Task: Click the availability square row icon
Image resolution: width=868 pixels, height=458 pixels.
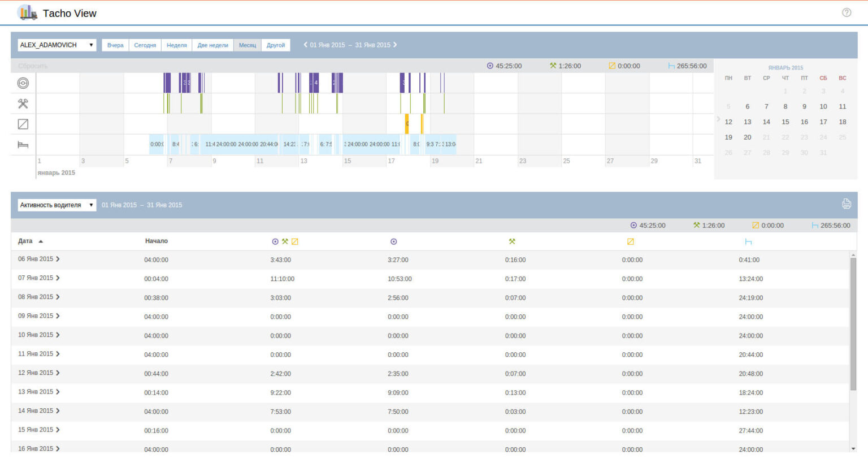Action: tap(23, 124)
